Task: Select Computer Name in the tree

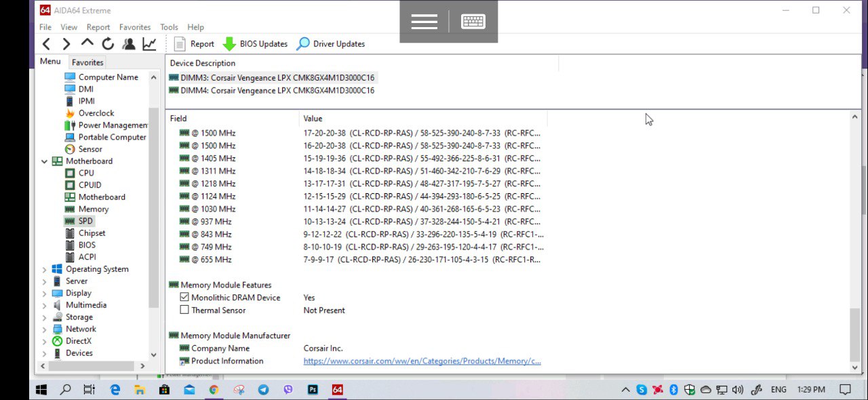Action: click(101, 77)
